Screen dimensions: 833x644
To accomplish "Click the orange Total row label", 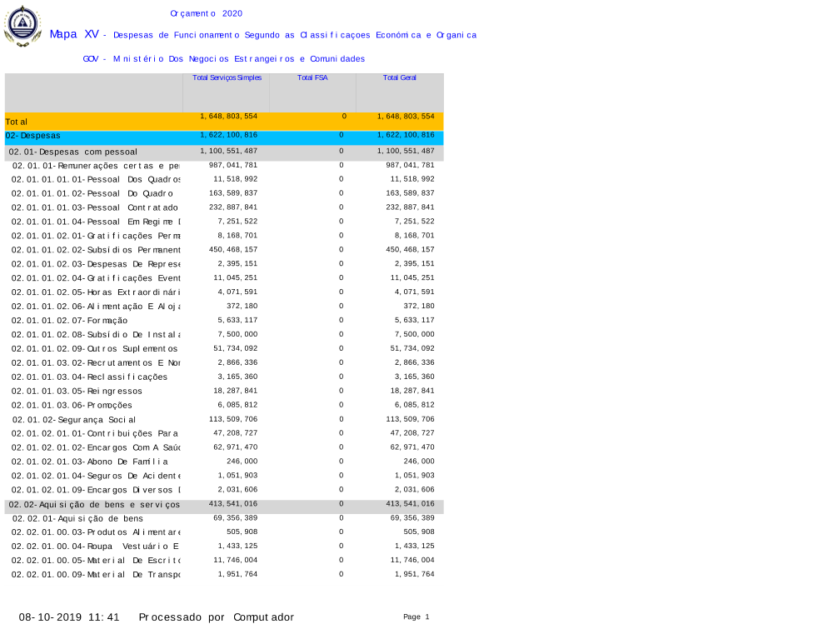I will [17, 122].
